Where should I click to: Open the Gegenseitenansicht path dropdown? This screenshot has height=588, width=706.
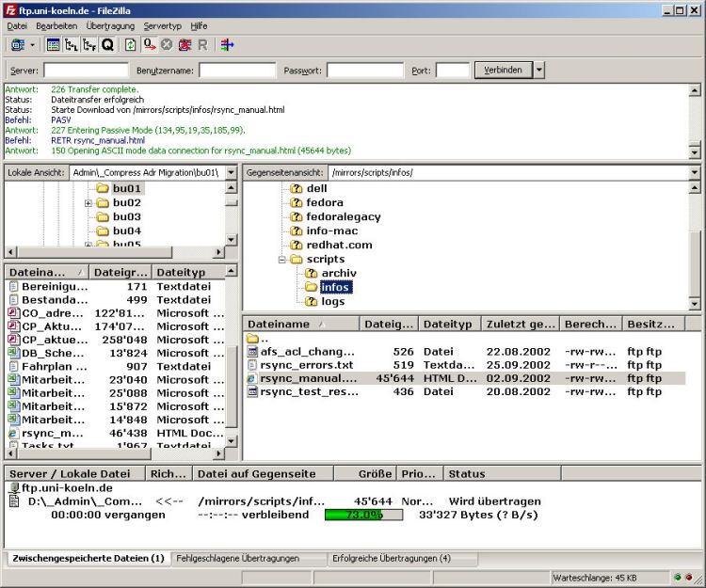click(695, 172)
